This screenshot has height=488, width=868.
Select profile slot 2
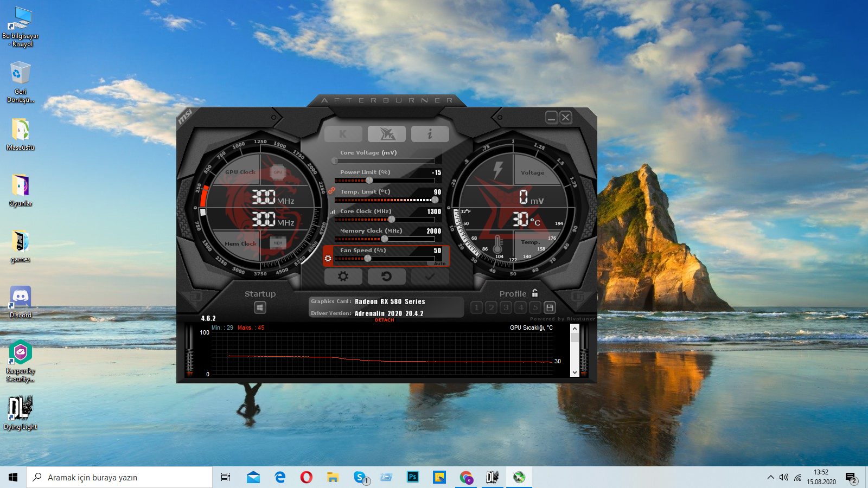pos(491,307)
